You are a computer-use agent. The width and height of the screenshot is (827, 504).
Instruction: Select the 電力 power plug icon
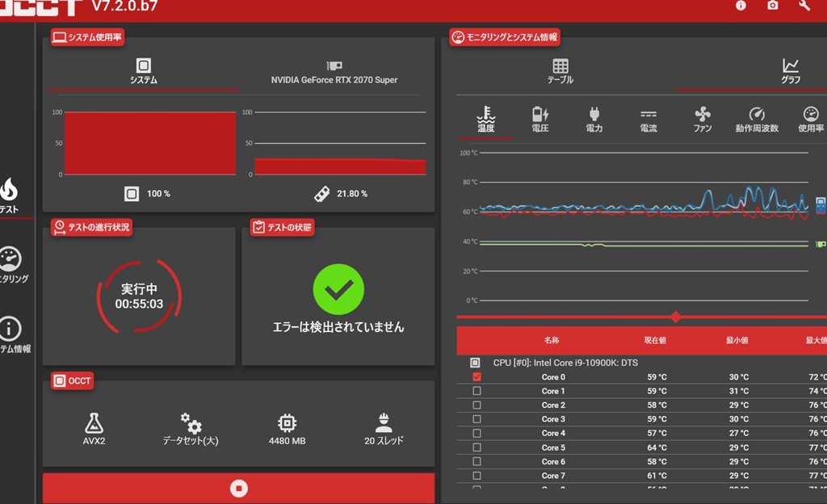coord(594,120)
